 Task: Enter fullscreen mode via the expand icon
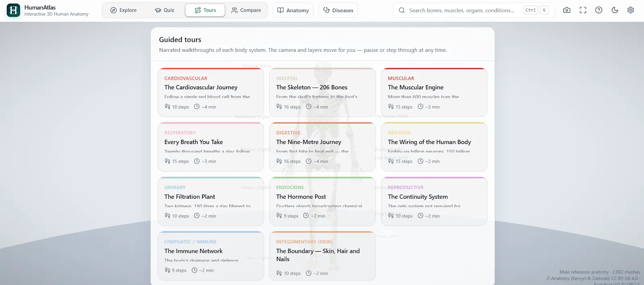point(583,10)
